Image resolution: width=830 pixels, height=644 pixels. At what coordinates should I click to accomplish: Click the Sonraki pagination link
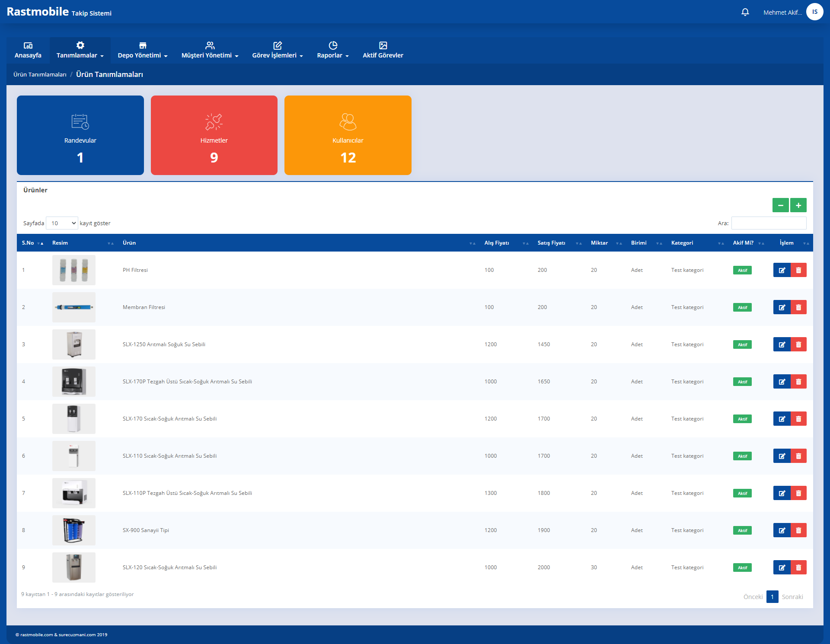[x=792, y=597]
